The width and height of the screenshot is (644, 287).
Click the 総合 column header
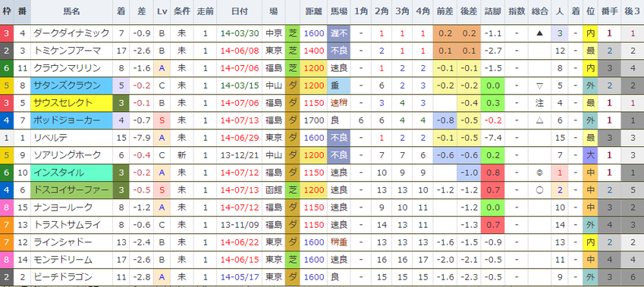click(x=539, y=11)
